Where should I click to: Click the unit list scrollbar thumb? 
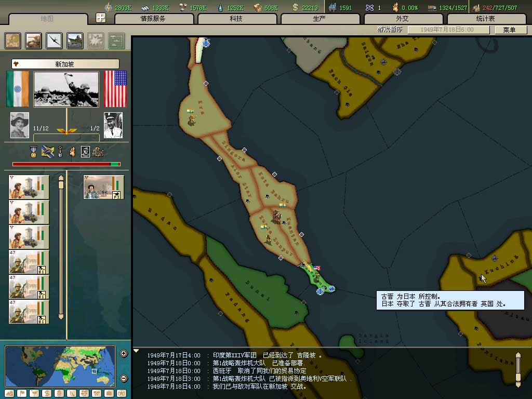point(61,184)
